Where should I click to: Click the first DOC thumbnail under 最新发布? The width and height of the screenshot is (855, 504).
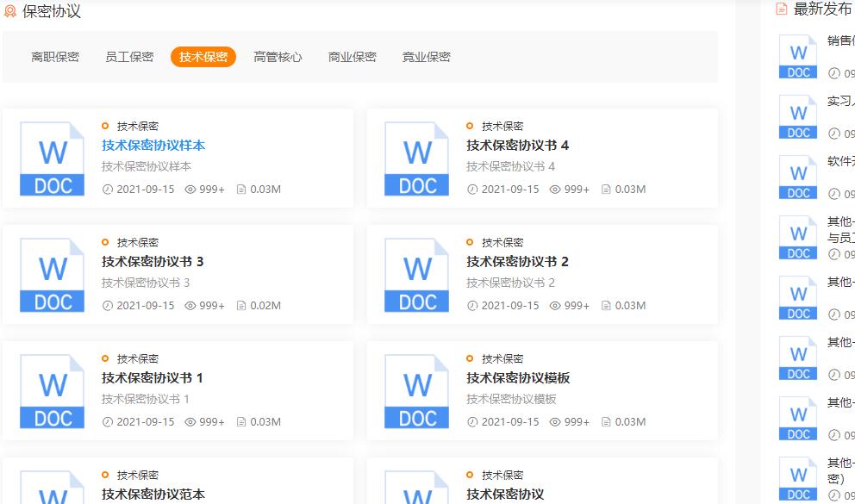[x=797, y=56]
